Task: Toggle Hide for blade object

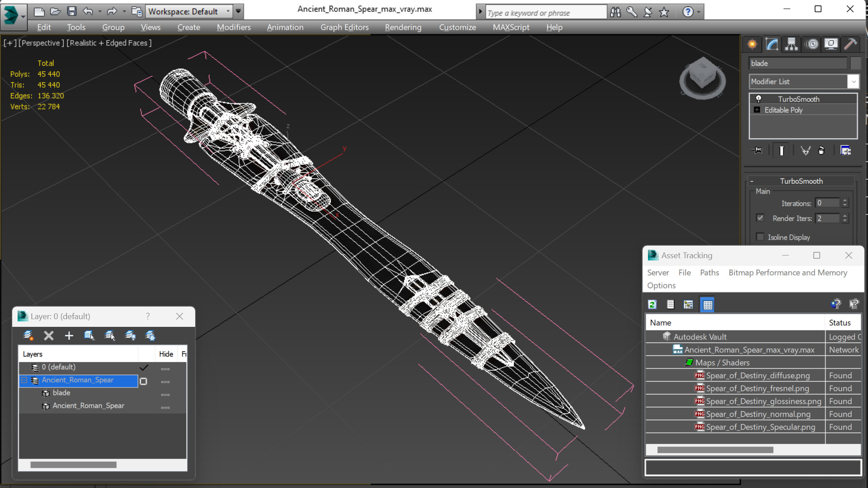Action: [165, 394]
